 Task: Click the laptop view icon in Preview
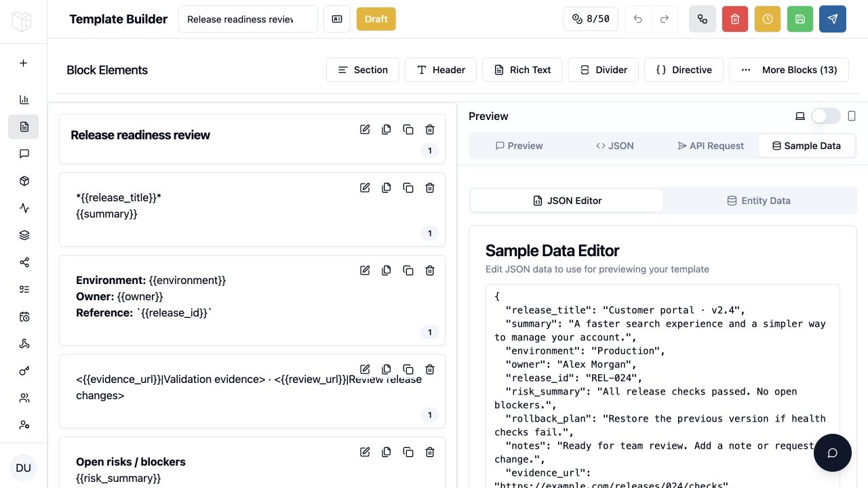[800, 116]
